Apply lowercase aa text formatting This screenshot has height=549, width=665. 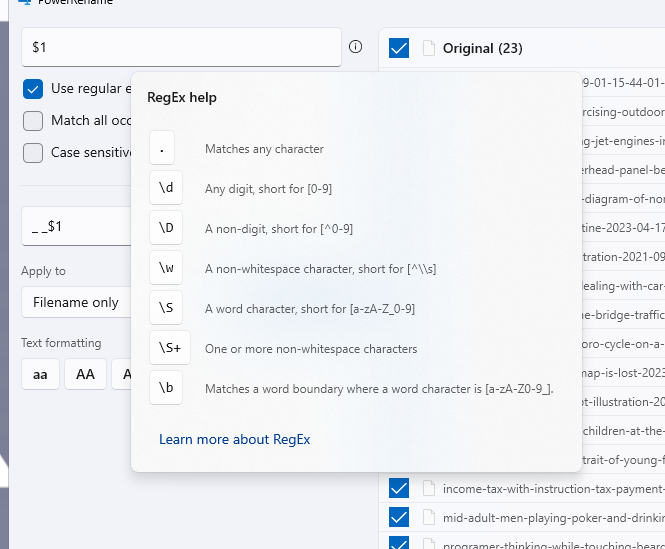tap(40, 374)
